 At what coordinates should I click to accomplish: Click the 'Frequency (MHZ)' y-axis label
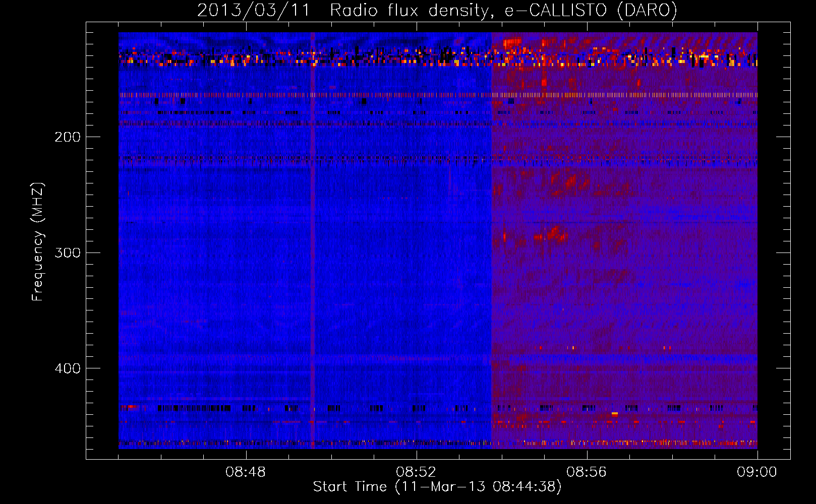point(38,241)
